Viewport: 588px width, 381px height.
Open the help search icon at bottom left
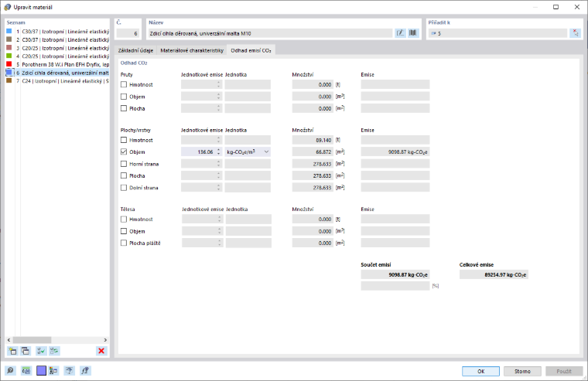click(11, 370)
